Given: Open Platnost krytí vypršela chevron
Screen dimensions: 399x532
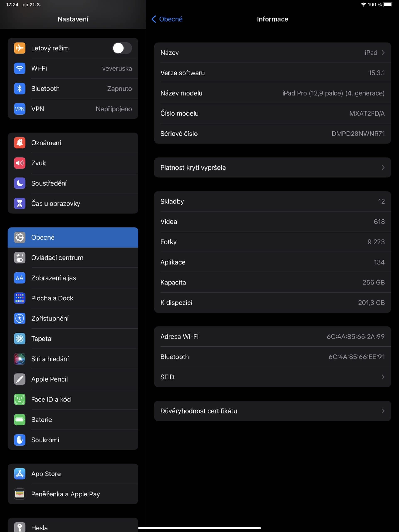Looking at the screenshot, I should [x=383, y=167].
